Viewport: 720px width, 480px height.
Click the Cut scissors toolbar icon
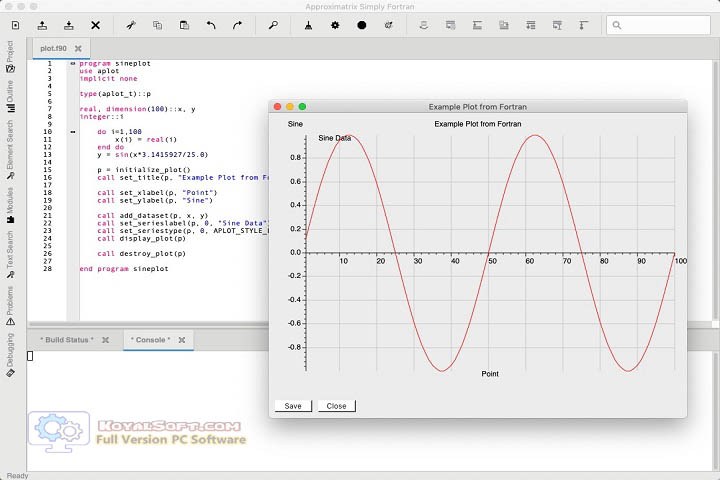[131, 25]
